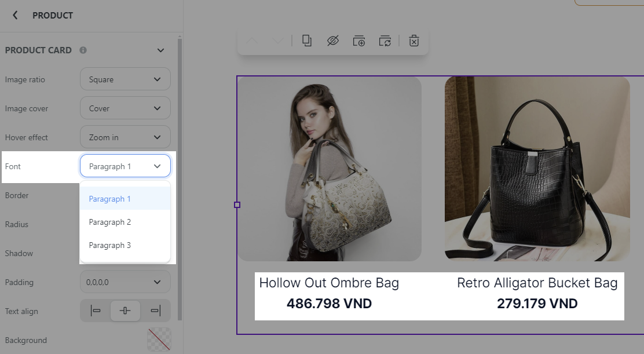
Task: Select Paragraph 2 from font list
Action: (110, 222)
